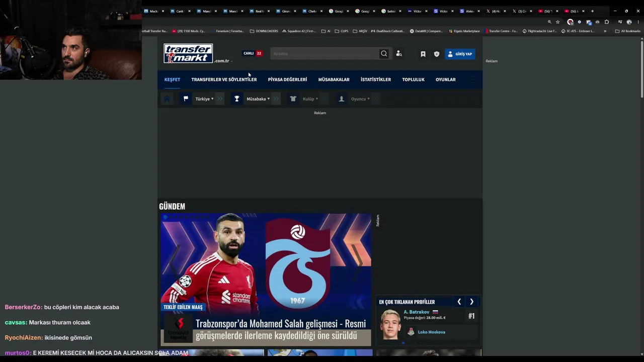Open the Transfer Centre bookmark
Screen dimensions: 644x362
501,31
